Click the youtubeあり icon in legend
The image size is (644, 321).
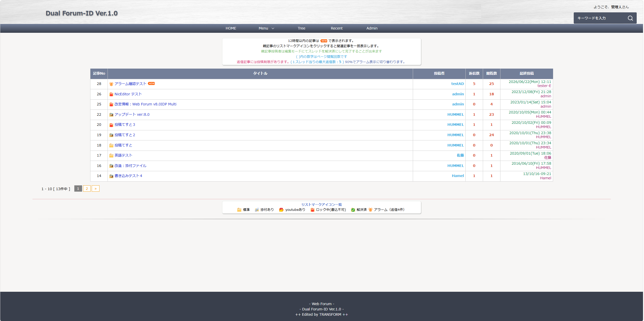click(x=281, y=210)
